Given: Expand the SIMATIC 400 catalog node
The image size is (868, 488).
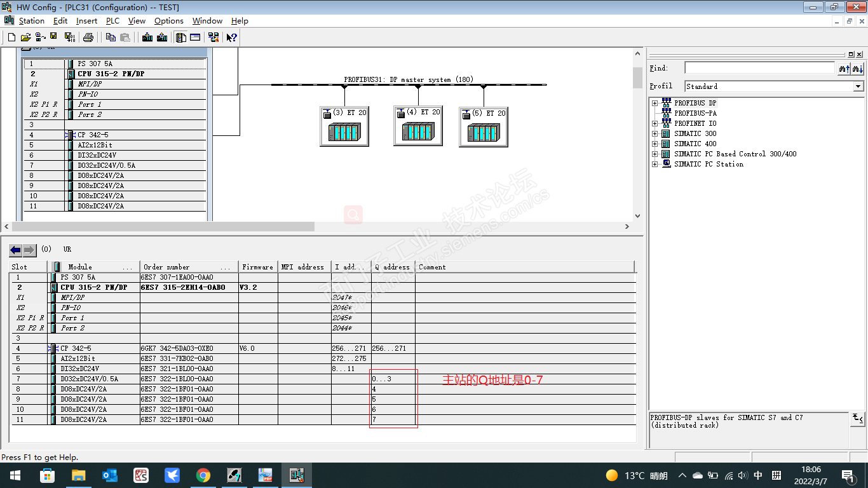Looking at the screenshot, I should point(654,144).
